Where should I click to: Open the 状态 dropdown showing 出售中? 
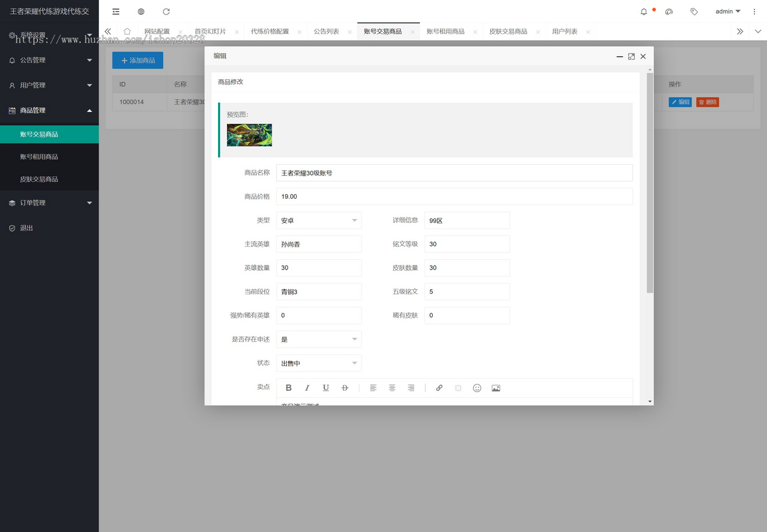(x=319, y=363)
